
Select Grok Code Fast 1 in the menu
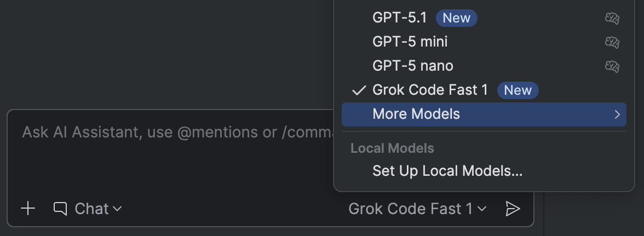pos(430,90)
